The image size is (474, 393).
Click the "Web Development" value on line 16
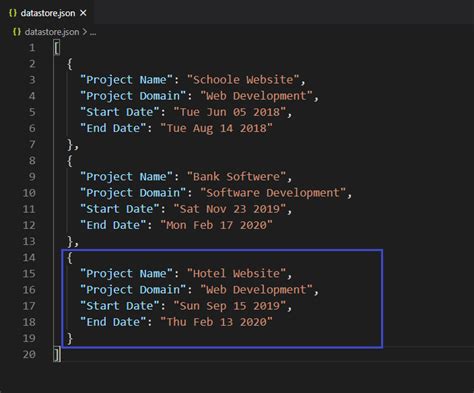tap(256, 290)
